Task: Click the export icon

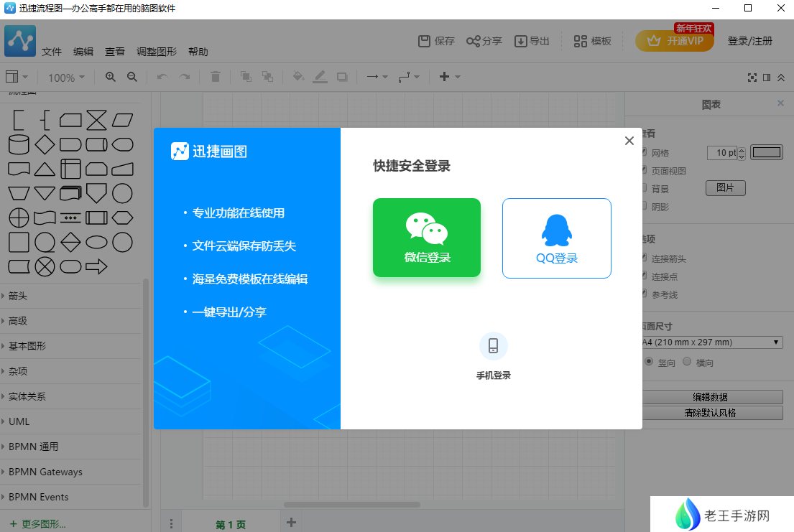Action: [520, 41]
